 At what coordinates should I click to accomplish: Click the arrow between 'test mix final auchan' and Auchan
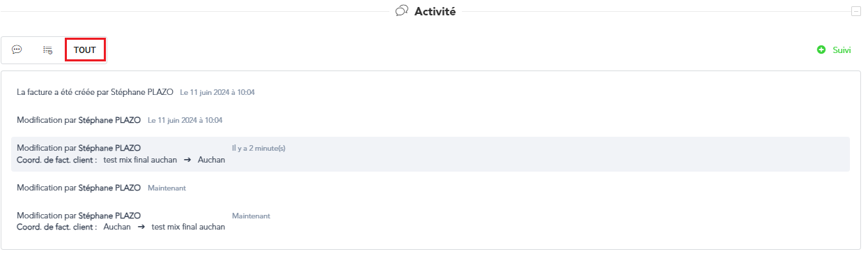point(187,160)
